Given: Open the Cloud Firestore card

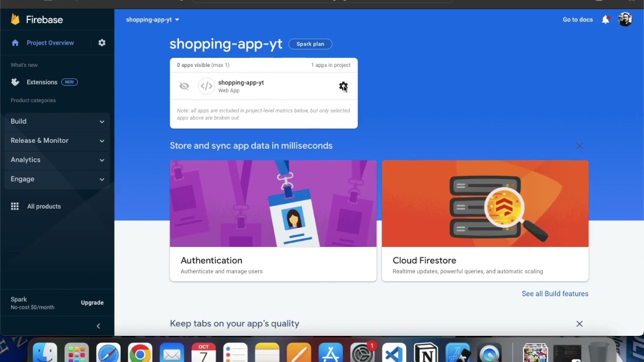Looking at the screenshot, I should pyautogui.click(x=485, y=221).
